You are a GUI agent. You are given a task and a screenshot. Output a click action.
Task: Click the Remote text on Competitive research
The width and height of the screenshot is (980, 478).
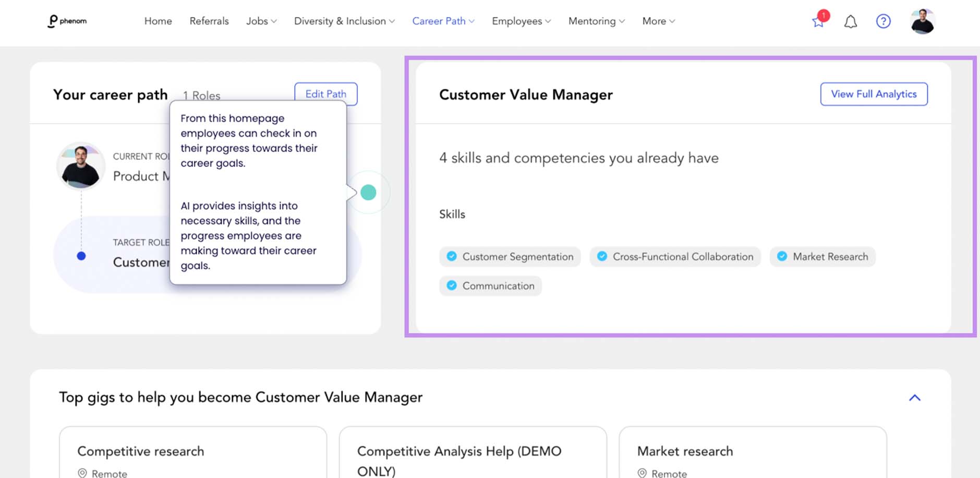click(x=110, y=473)
